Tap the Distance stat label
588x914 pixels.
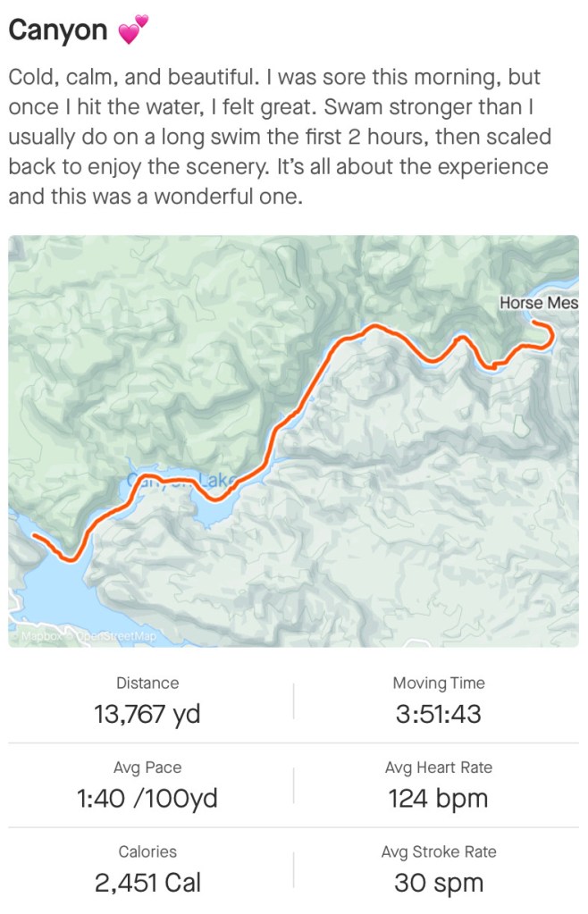click(x=147, y=683)
